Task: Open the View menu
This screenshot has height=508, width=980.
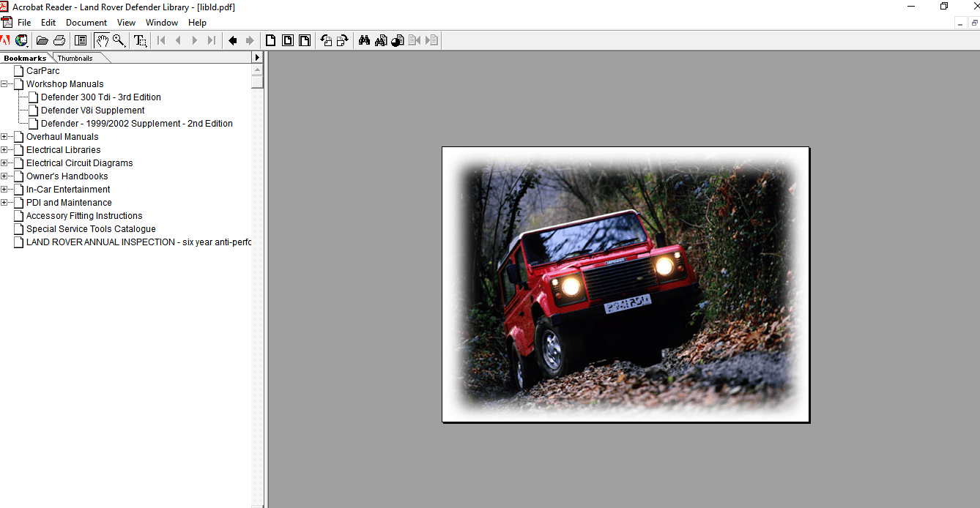Action: 126,23
